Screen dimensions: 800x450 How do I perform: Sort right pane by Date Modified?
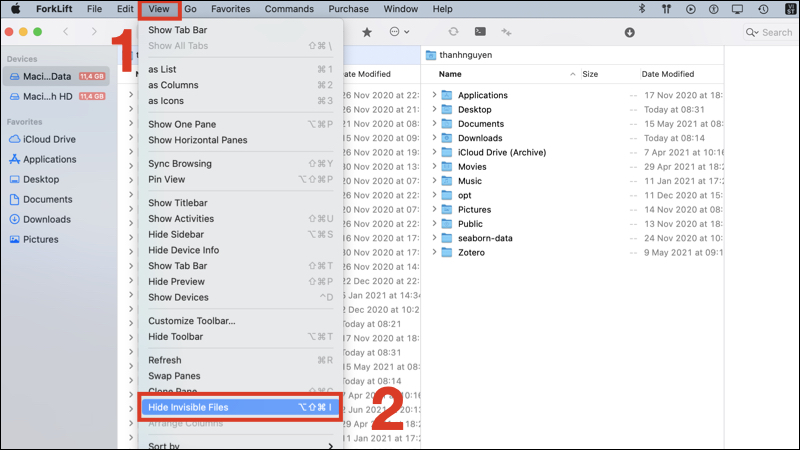tap(667, 74)
